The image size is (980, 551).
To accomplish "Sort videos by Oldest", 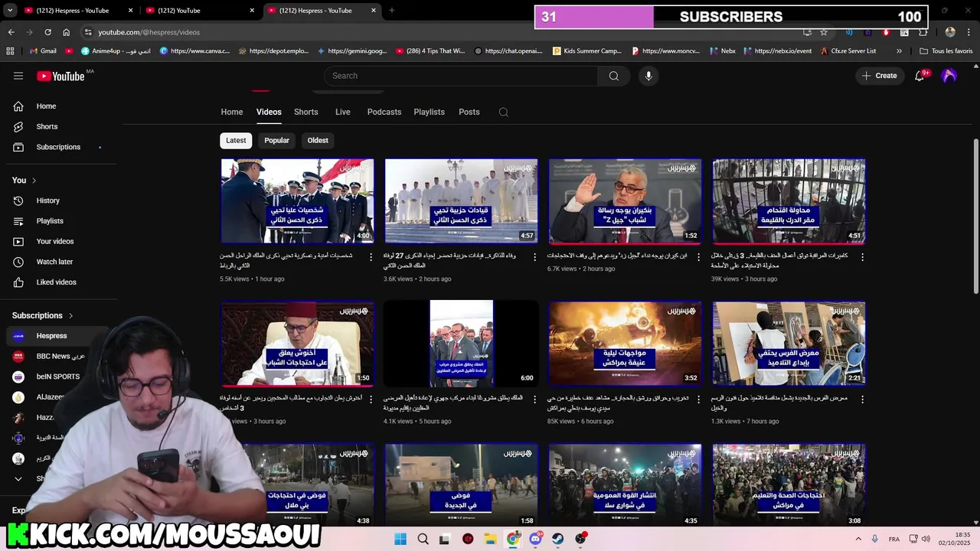I will point(318,140).
